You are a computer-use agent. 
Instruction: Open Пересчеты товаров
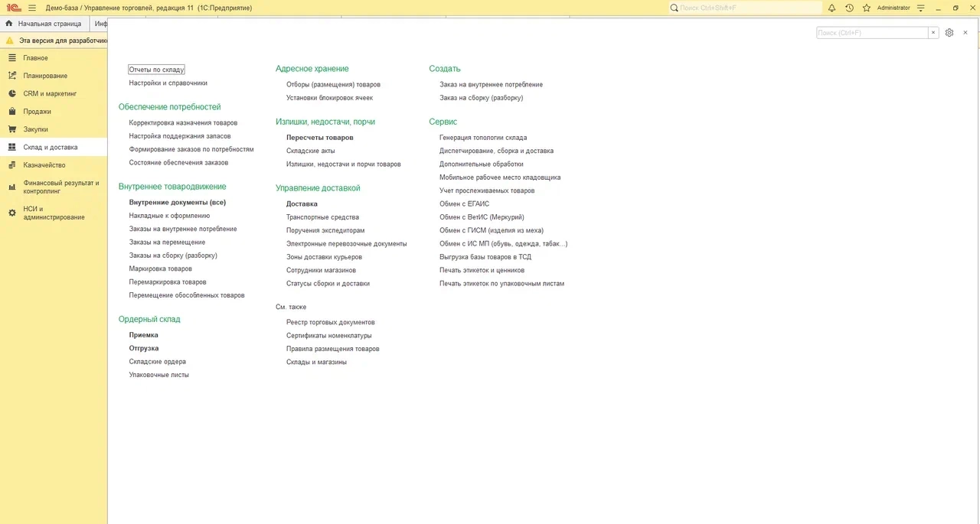coord(320,138)
